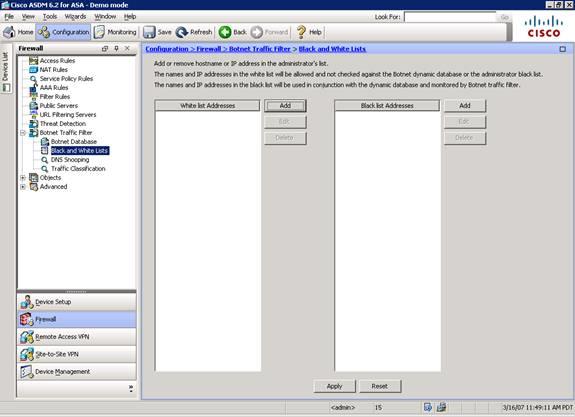
Task: Click the Save disk icon
Action: click(x=149, y=32)
